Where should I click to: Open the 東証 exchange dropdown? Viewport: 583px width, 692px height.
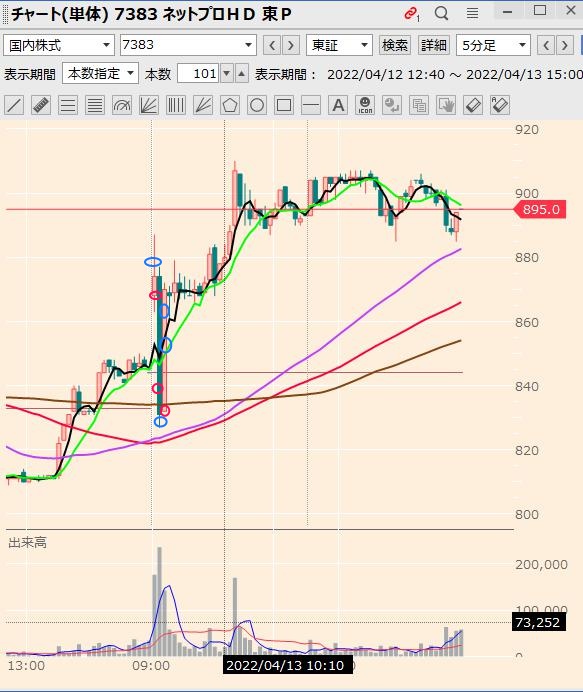click(x=339, y=45)
